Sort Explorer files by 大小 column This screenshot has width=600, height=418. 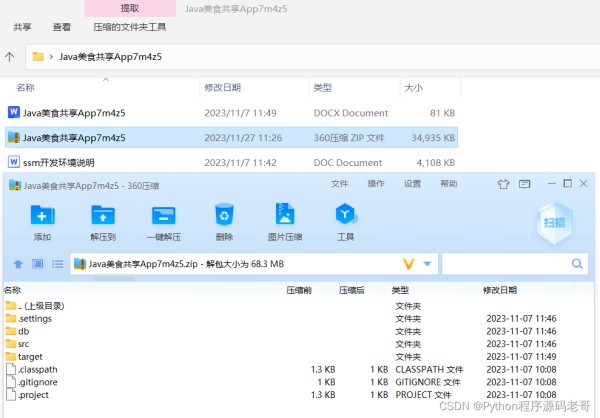point(414,88)
